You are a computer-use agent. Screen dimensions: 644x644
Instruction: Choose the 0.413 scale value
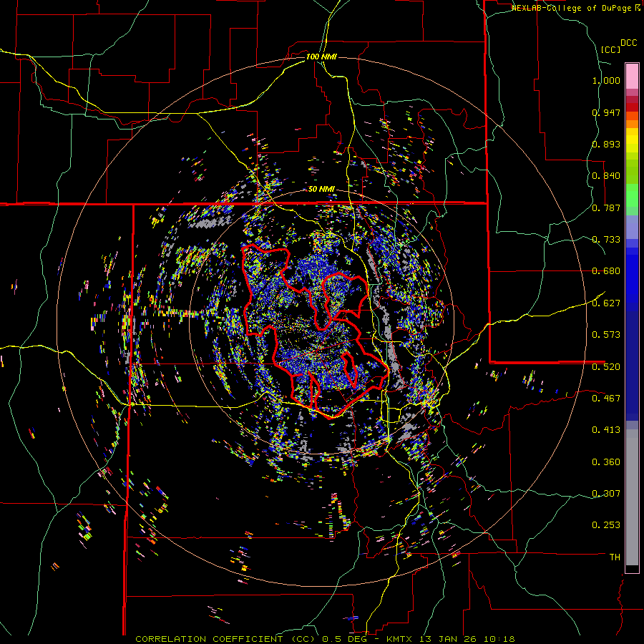(606, 430)
